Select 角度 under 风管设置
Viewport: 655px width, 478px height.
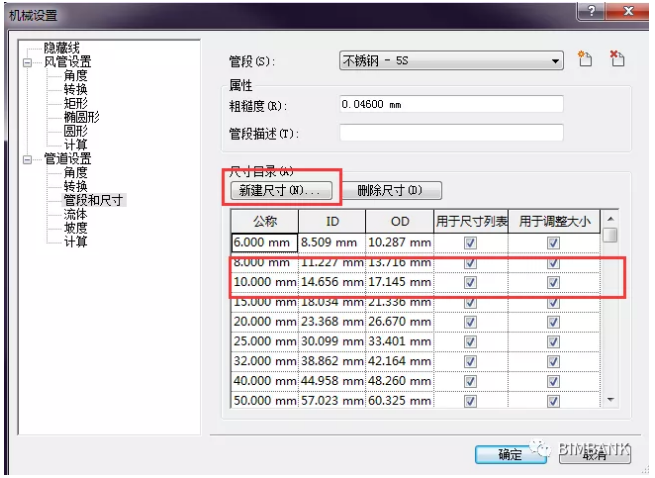tap(76, 76)
